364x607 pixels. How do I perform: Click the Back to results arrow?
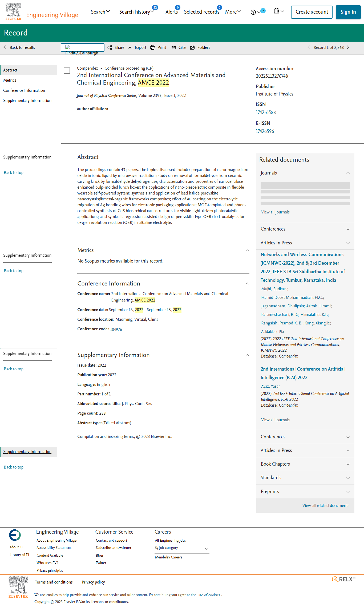[x=5, y=47]
